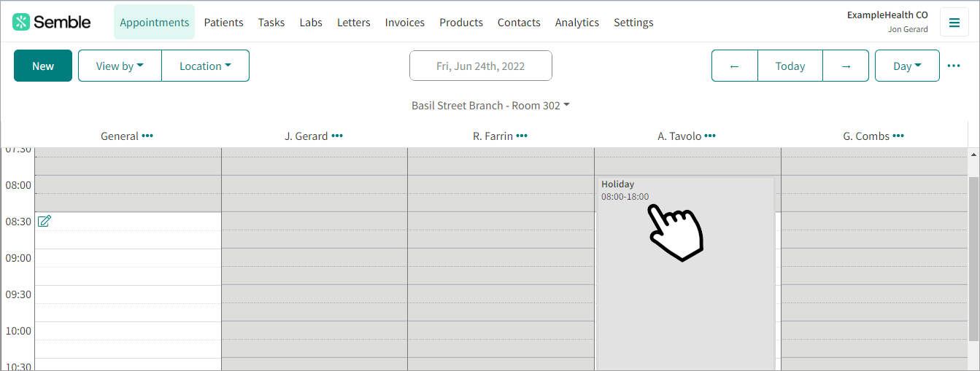Open the General column options dots

[x=147, y=136]
